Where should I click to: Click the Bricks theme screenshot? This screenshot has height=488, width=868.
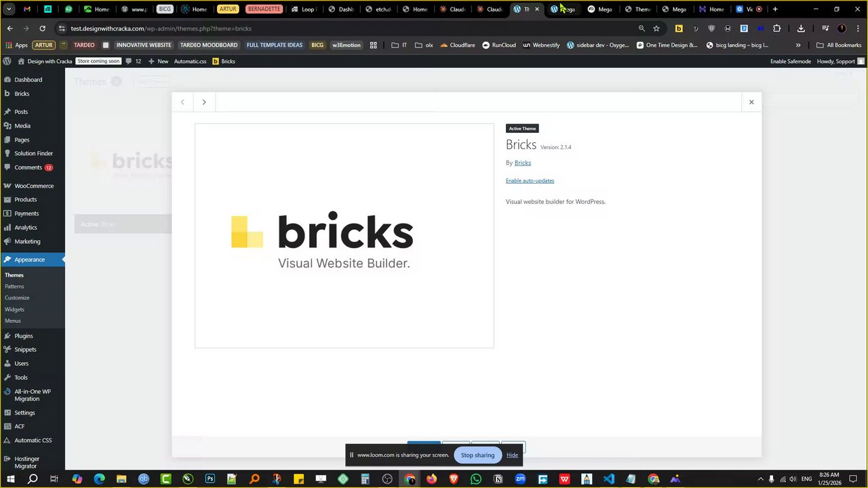click(344, 236)
